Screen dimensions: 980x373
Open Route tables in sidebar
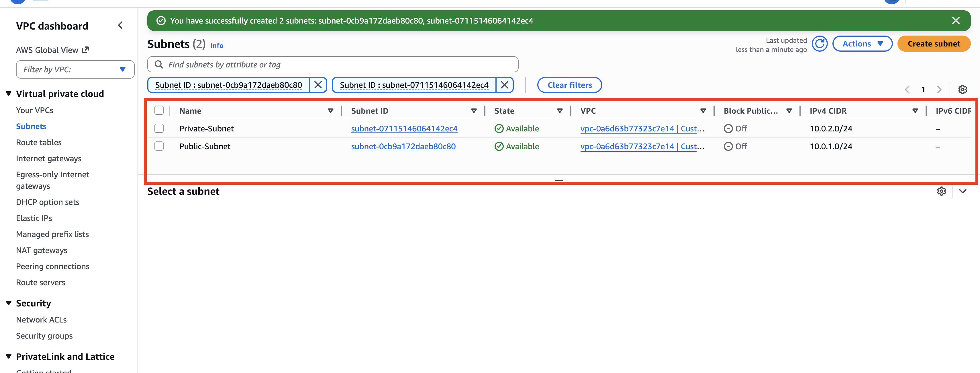(39, 143)
